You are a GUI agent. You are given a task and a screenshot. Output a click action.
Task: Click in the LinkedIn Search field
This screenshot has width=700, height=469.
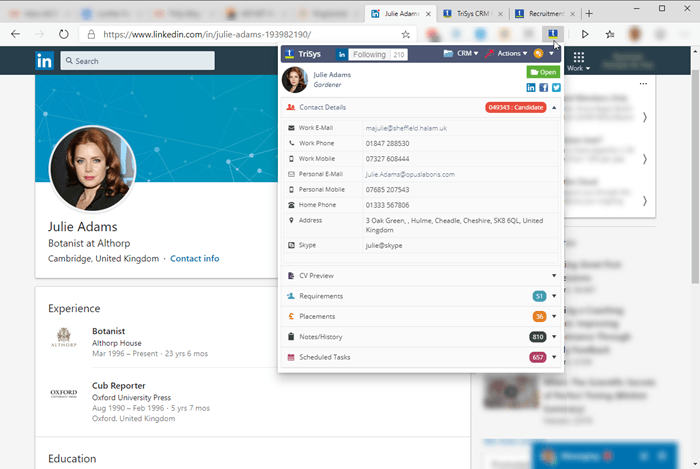pyautogui.click(x=138, y=61)
